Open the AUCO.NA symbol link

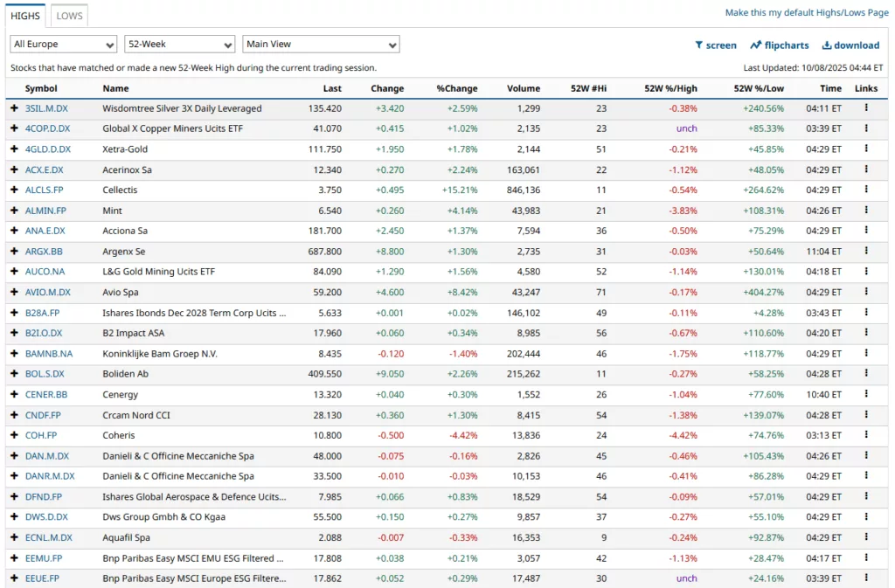pos(45,272)
